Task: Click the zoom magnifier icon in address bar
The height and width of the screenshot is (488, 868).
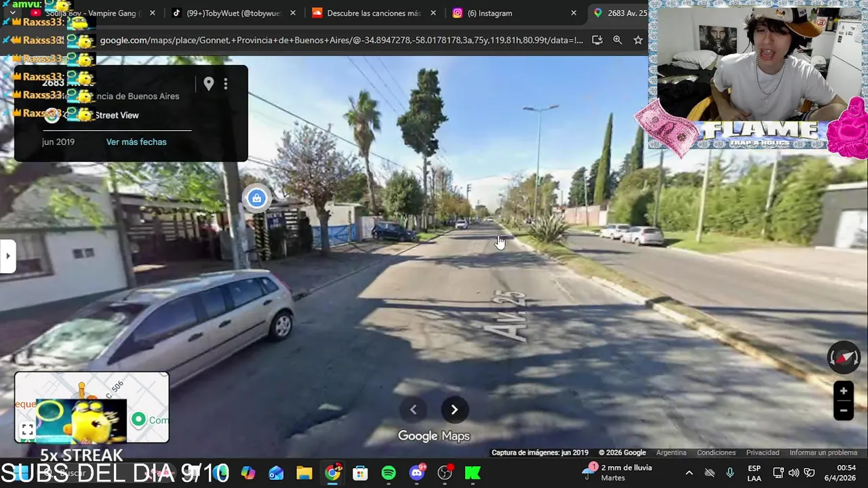Action: point(617,40)
